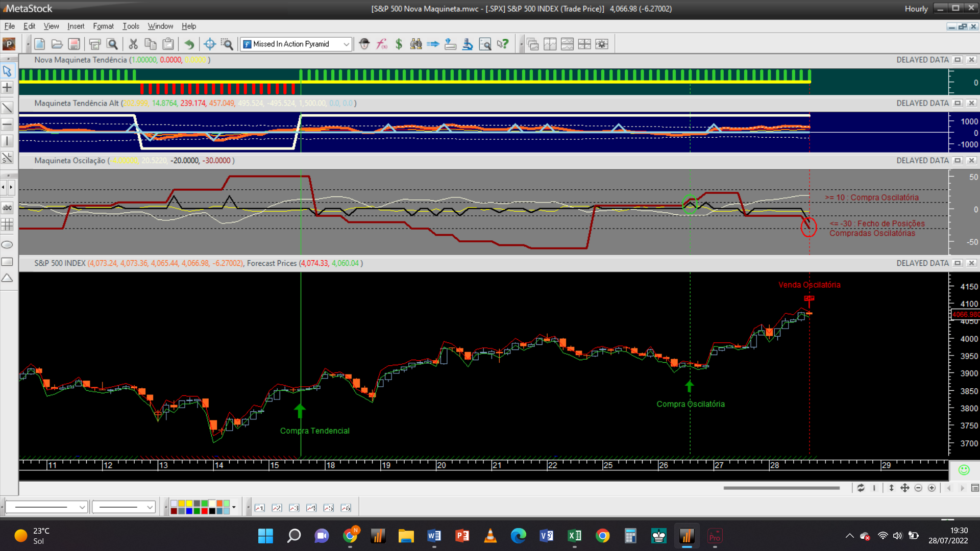
Task: Pick the red color swatch in palette
Action: [204, 511]
